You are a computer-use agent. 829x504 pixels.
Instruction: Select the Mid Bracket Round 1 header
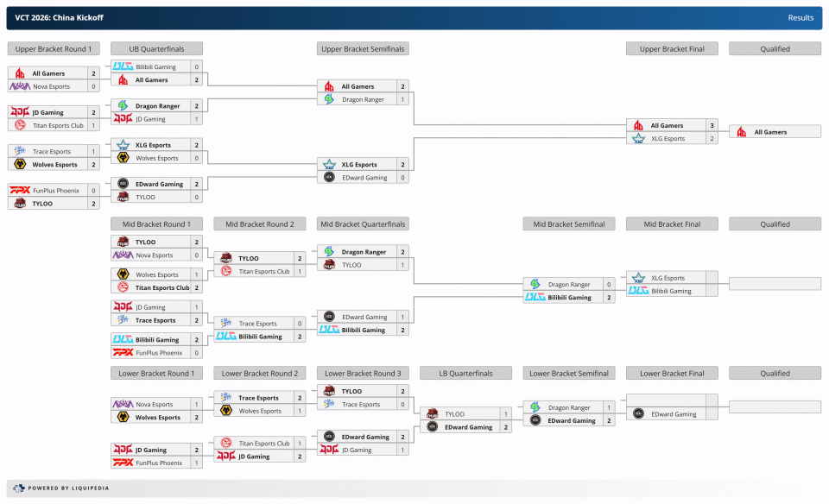pyautogui.click(x=156, y=224)
